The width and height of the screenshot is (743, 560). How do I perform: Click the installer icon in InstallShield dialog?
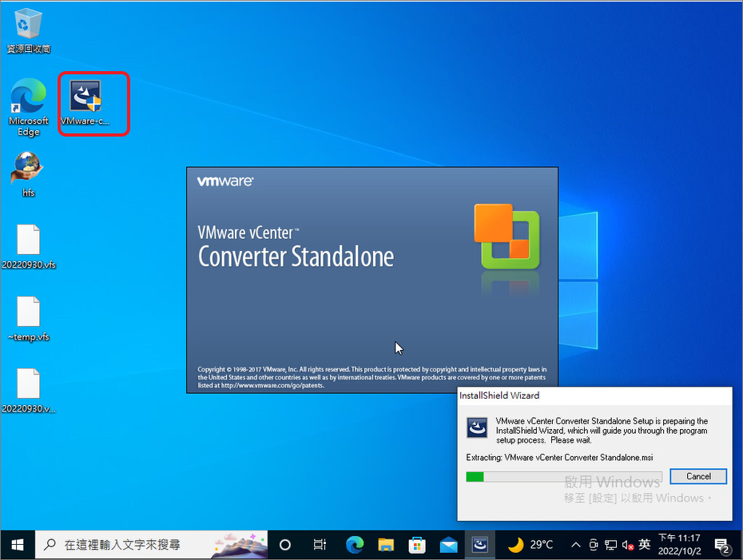click(x=477, y=427)
